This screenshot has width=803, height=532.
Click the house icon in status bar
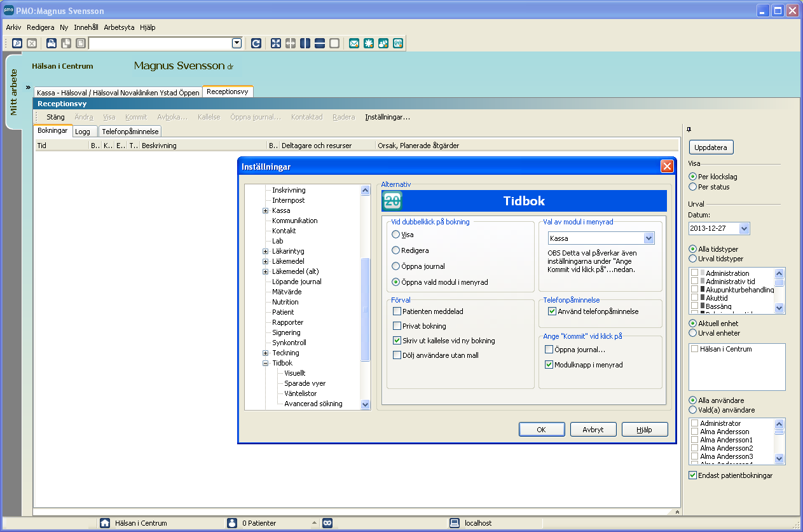click(105, 523)
